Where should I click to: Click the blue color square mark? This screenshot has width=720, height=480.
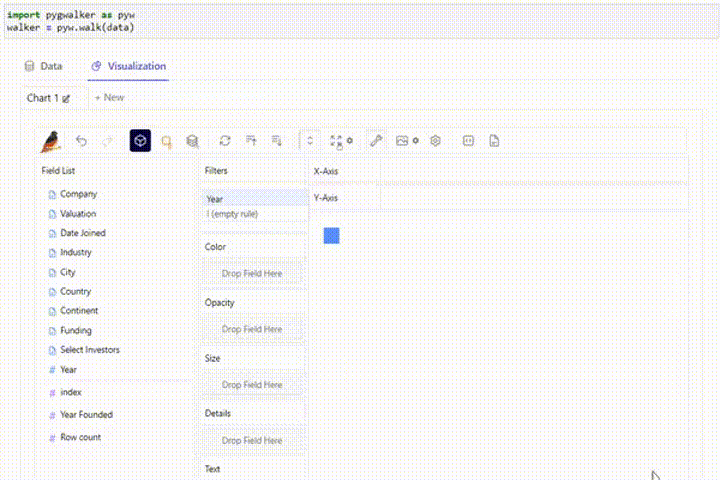coord(332,236)
